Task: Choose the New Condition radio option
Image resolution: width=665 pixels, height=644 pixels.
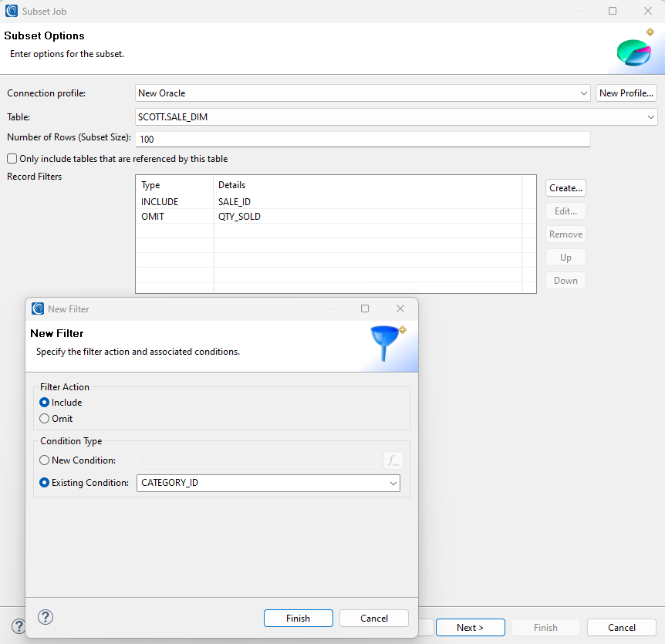Action: tap(44, 460)
